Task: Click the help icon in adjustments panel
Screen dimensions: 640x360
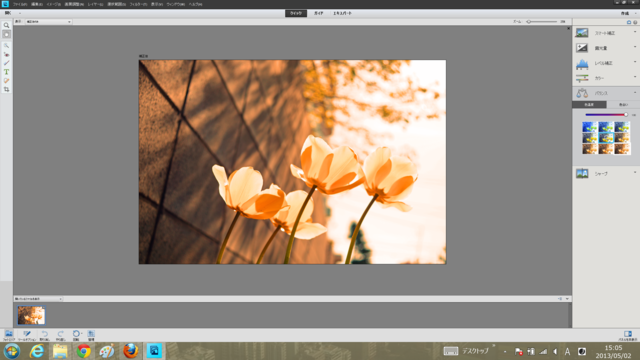Action: point(635,22)
